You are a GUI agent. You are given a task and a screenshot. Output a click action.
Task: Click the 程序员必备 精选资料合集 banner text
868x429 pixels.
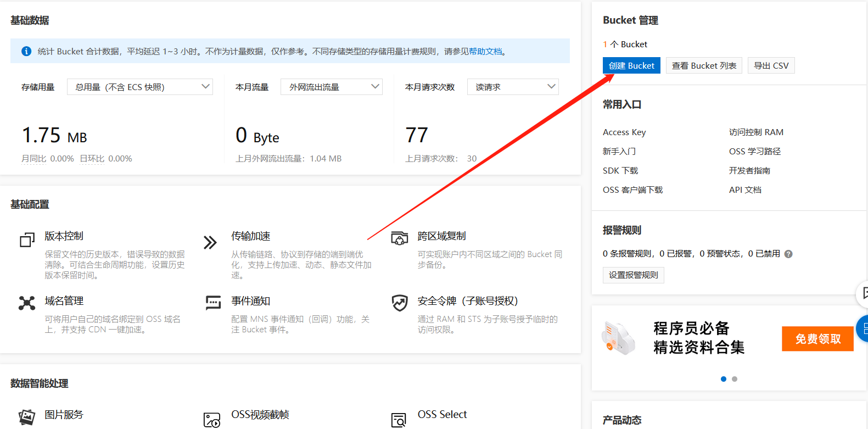699,338
